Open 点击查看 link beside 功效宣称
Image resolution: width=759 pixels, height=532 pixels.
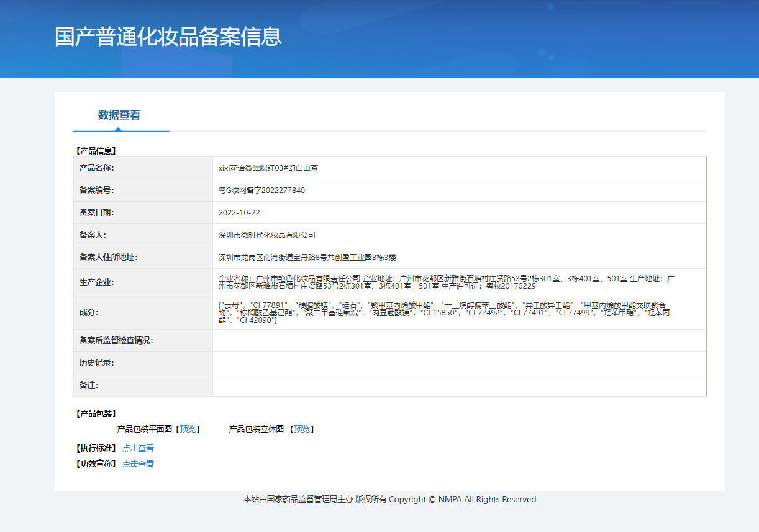[x=138, y=464]
